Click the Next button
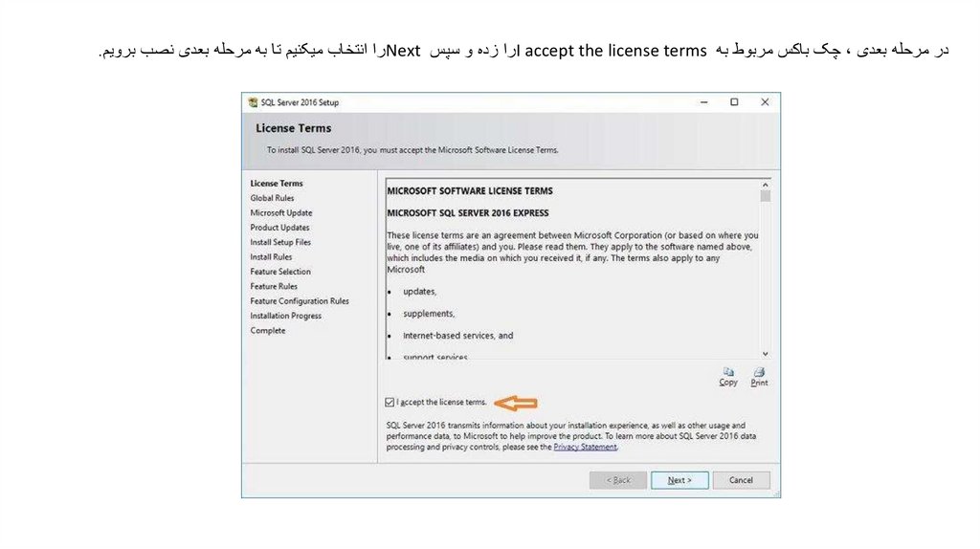 [679, 480]
